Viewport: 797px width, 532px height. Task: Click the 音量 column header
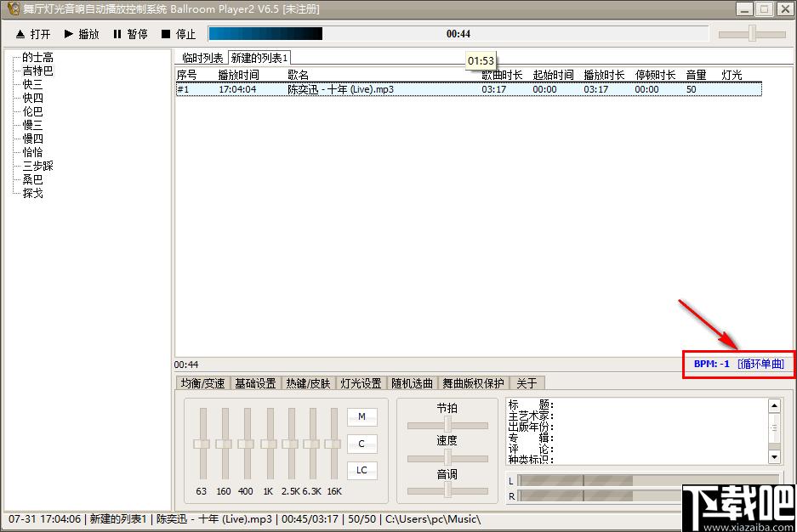pyautogui.click(x=696, y=75)
